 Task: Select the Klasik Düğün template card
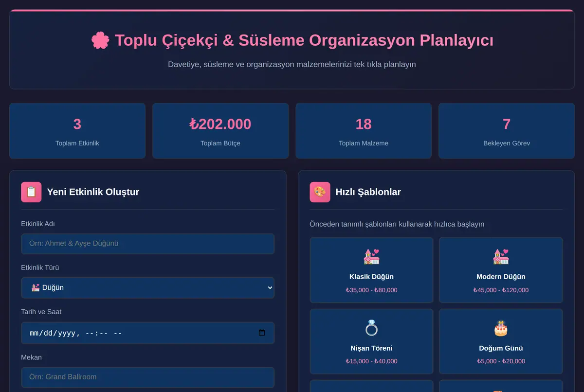(371, 270)
